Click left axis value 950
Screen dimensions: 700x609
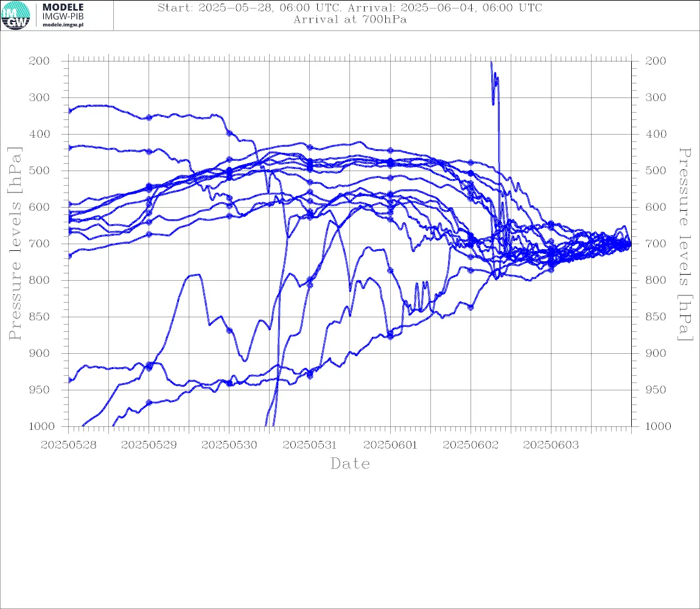point(40,390)
